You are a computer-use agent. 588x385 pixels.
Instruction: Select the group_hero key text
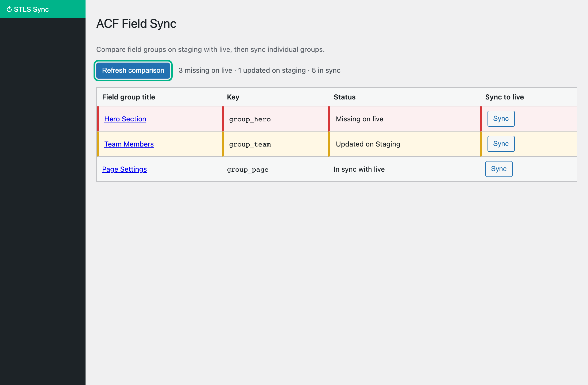(x=250, y=119)
